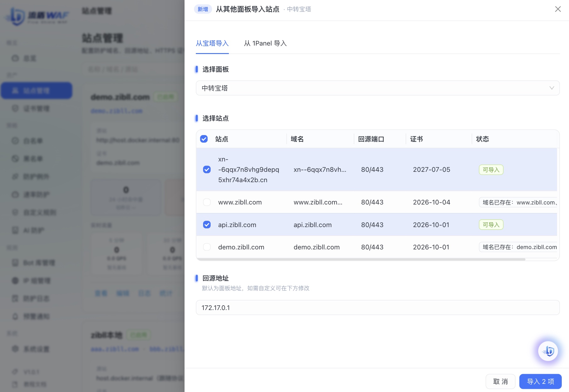Click the truncated domain xn--6qqx7n8vh...

(320, 170)
